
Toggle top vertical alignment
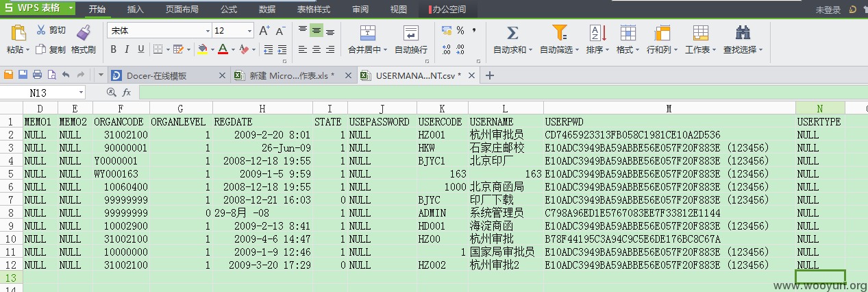pos(303,31)
